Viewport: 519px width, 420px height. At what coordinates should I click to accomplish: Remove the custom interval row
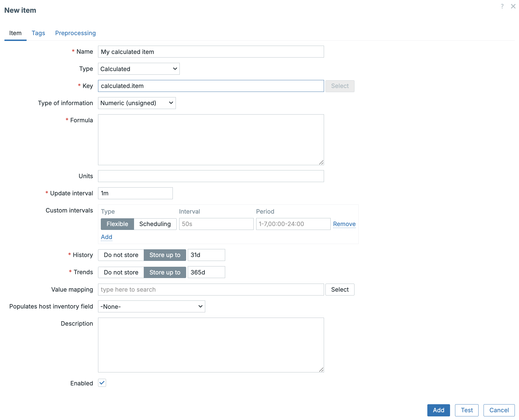(x=344, y=224)
